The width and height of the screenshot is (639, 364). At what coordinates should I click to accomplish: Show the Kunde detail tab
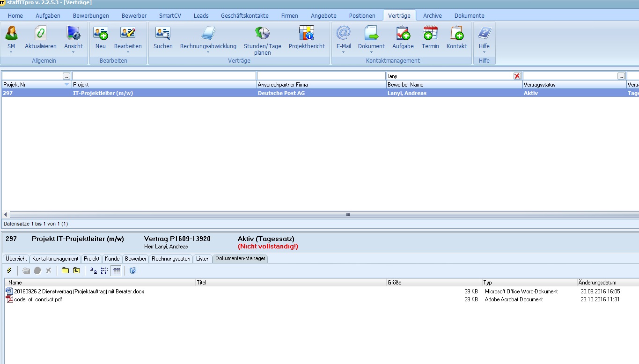coord(112,259)
